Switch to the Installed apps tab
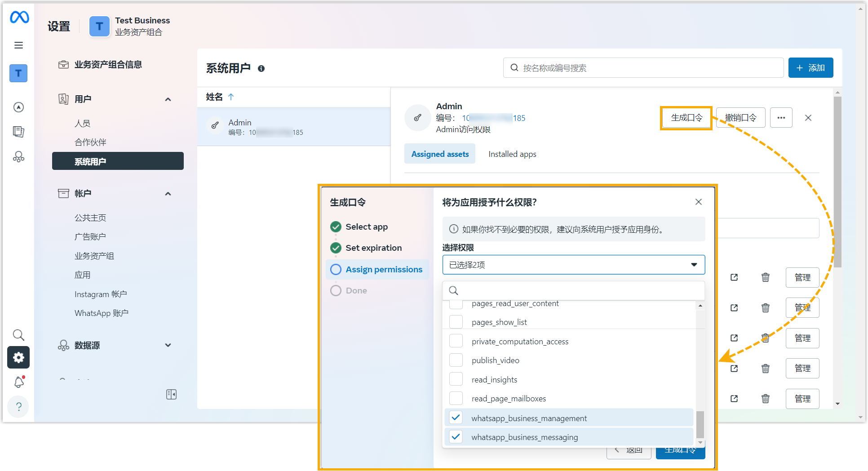Image resolution: width=868 pixels, height=471 pixels. click(512, 154)
